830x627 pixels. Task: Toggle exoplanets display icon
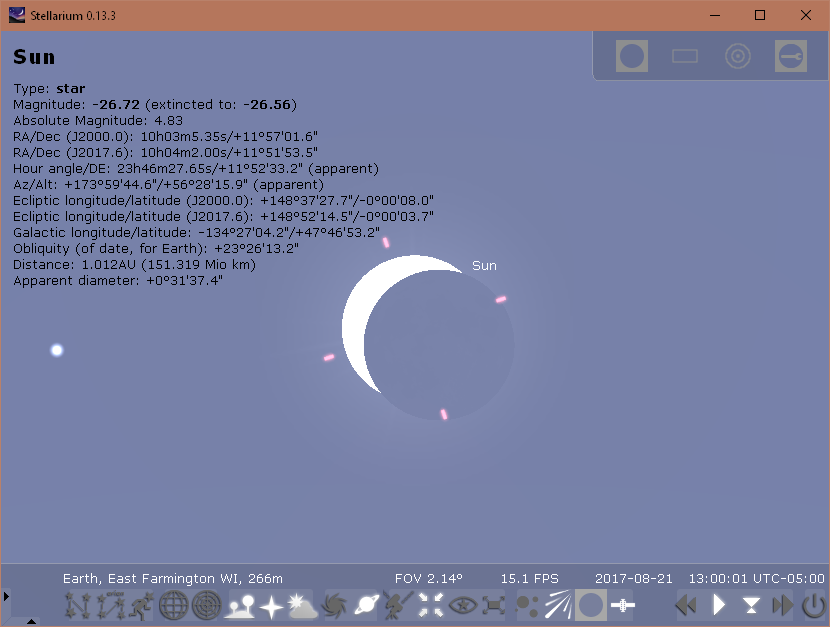pos(527,606)
